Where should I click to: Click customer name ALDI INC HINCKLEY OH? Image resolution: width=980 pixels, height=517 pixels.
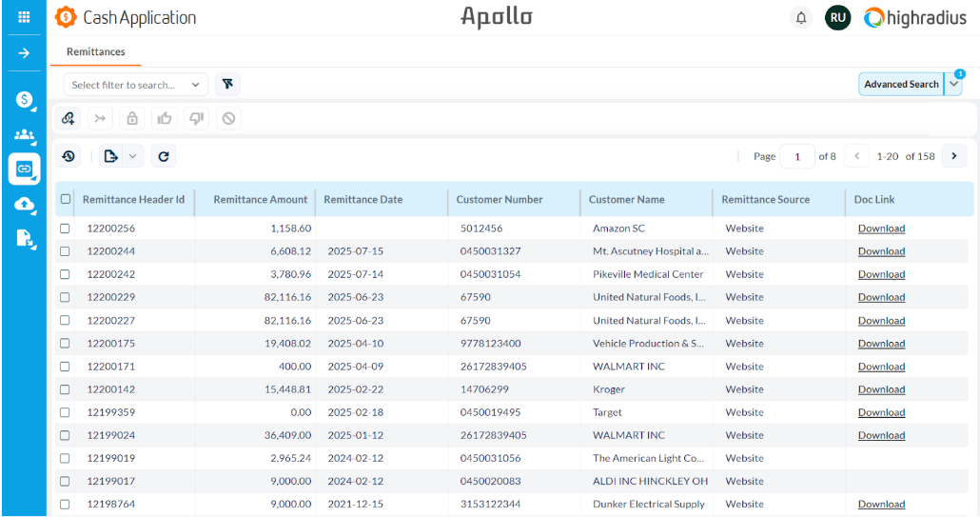point(650,482)
